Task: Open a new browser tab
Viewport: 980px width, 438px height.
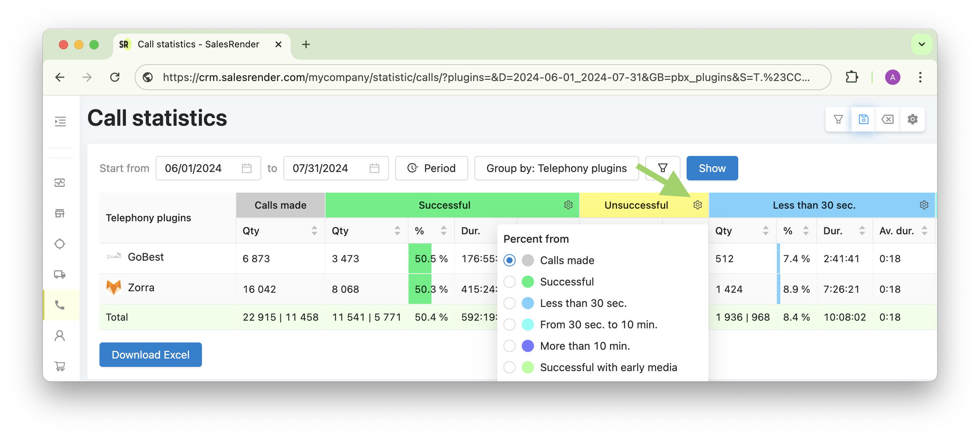Action: tap(306, 44)
